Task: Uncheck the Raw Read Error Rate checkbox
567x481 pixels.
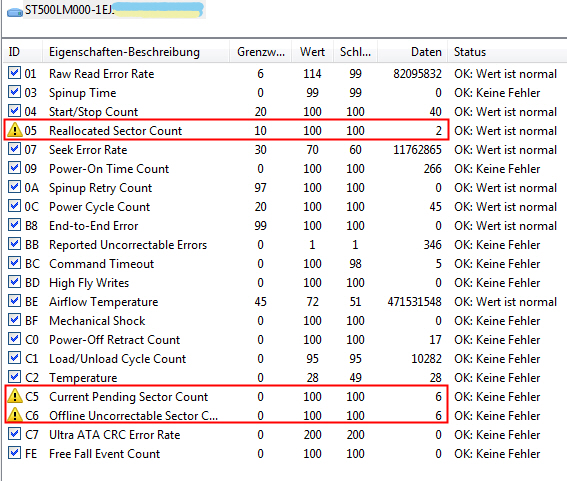Action: [x=14, y=73]
